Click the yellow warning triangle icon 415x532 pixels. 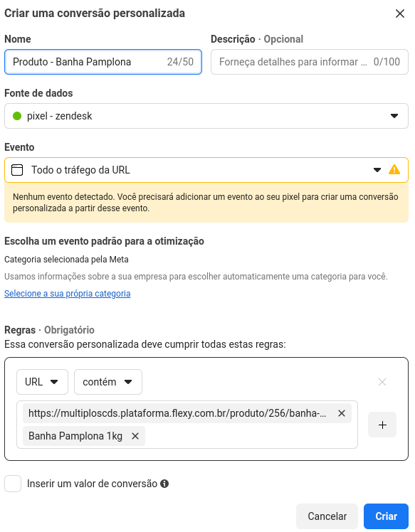point(394,170)
